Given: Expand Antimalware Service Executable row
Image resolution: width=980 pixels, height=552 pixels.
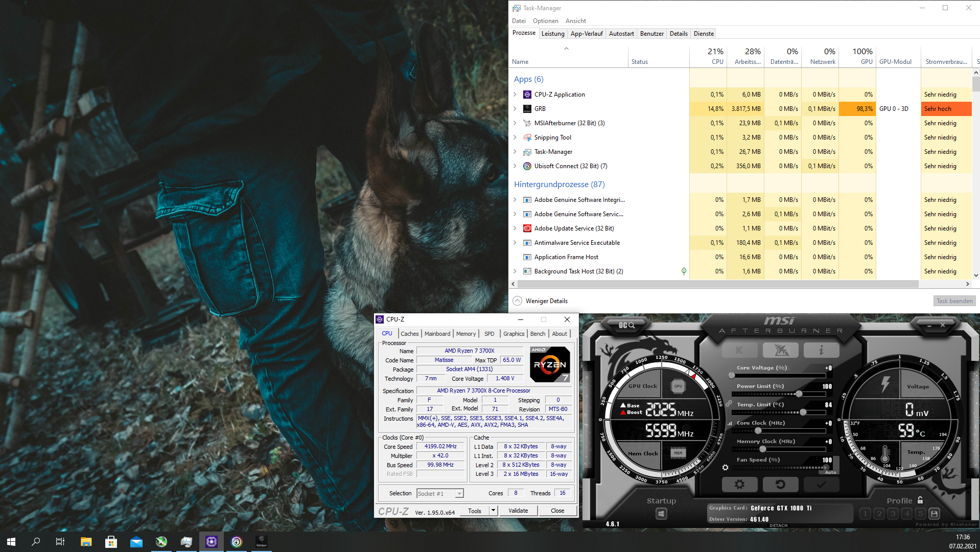Looking at the screenshot, I should click(x=515, y=243).
